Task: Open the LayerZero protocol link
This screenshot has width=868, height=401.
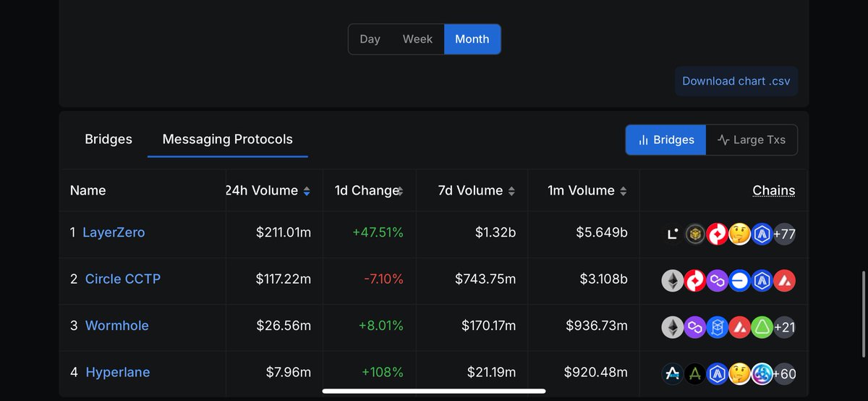Action: [114, 232]
